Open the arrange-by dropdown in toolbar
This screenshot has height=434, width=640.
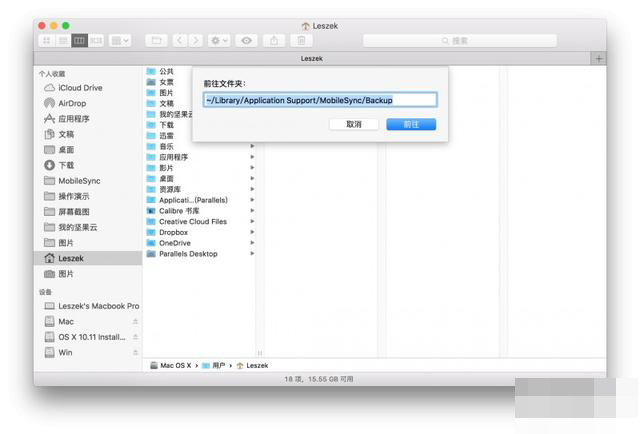[x=121, y=40]
